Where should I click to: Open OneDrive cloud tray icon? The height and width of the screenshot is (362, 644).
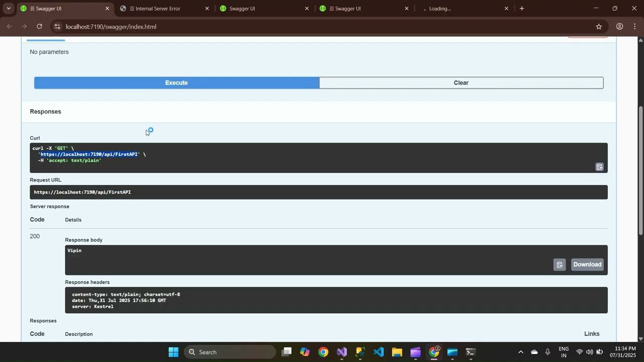(534, 352)
